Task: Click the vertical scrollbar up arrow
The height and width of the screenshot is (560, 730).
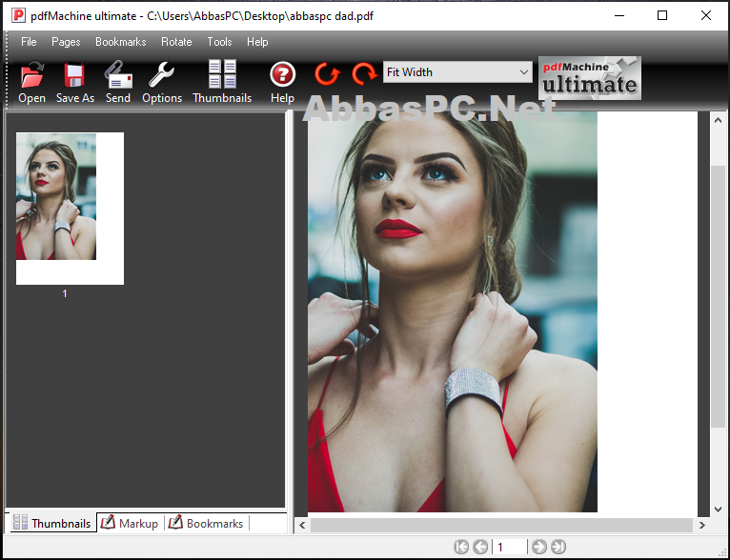Action: 718,120
